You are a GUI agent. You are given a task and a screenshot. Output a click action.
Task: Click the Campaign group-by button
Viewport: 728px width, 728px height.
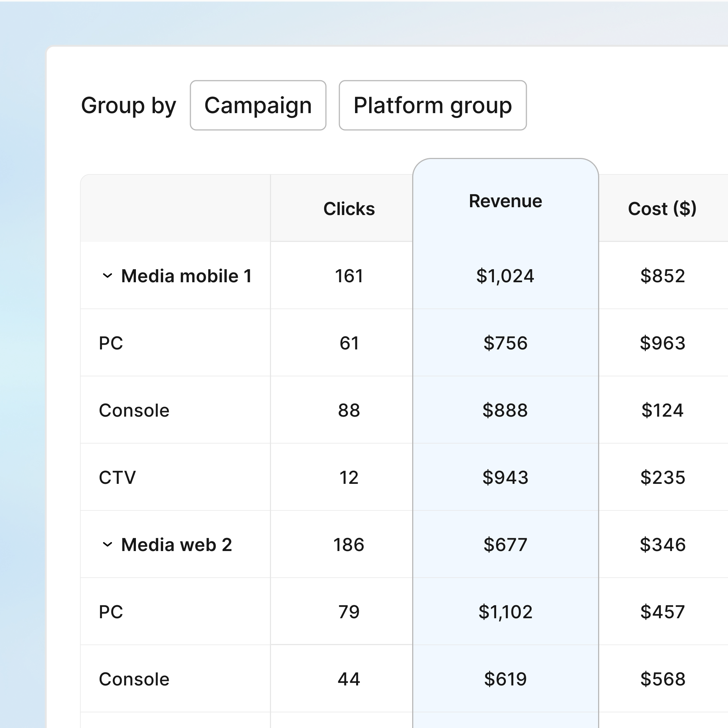point(258,105)
